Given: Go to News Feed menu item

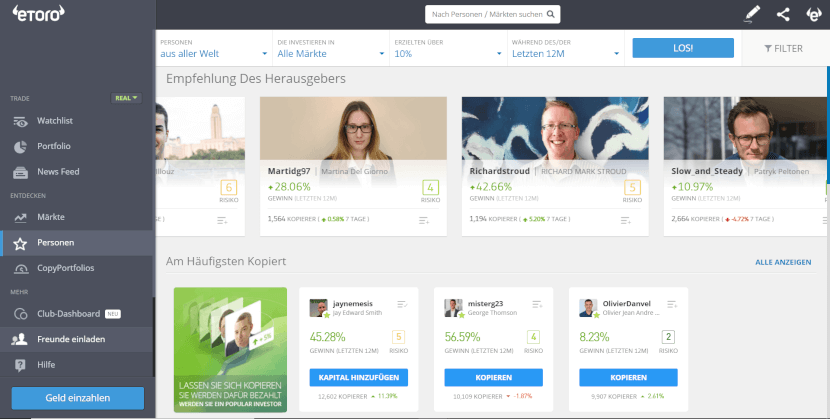Looking at the screenshot, I should click(x=58, y=171).
